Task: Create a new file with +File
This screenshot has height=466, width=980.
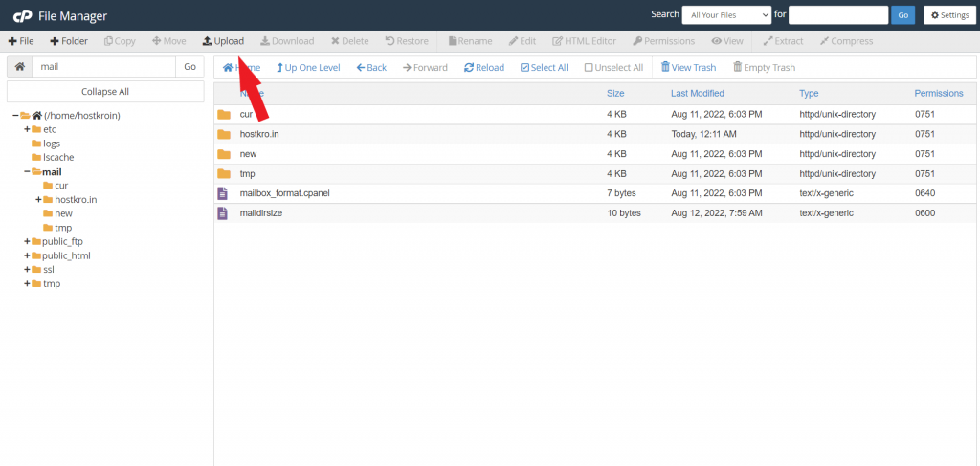Action: coord(21,41)
